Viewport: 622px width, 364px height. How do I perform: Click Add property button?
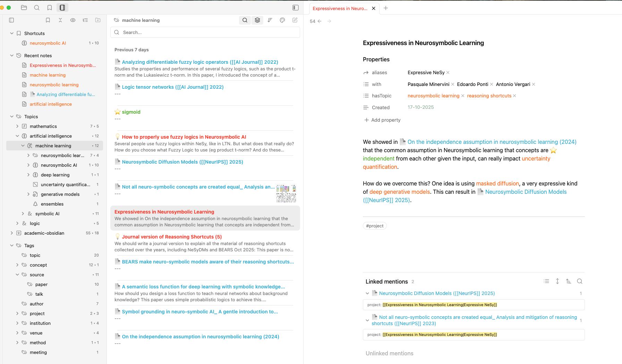click(382, 120)
